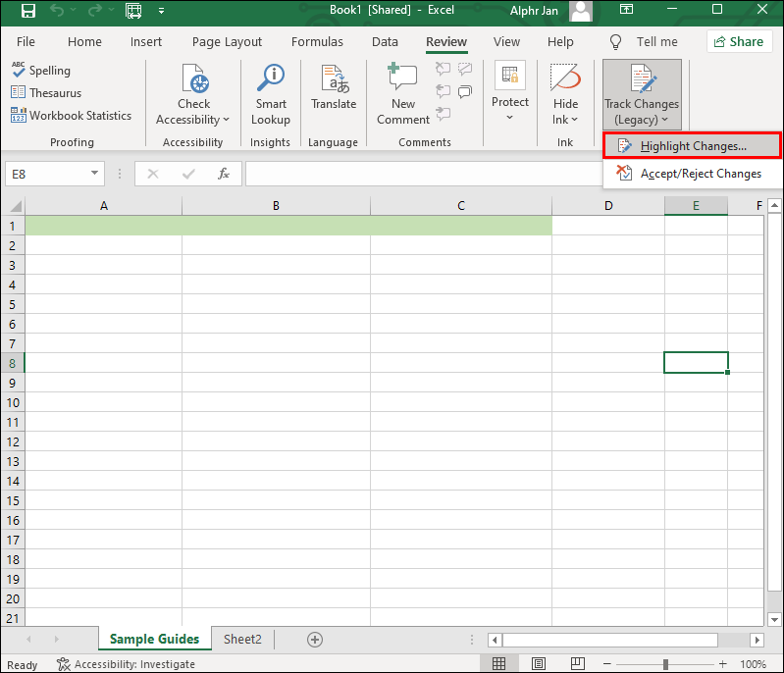This screenshot has width=784, height=673.
Task: Select column A header
Action: pos(103,205)
